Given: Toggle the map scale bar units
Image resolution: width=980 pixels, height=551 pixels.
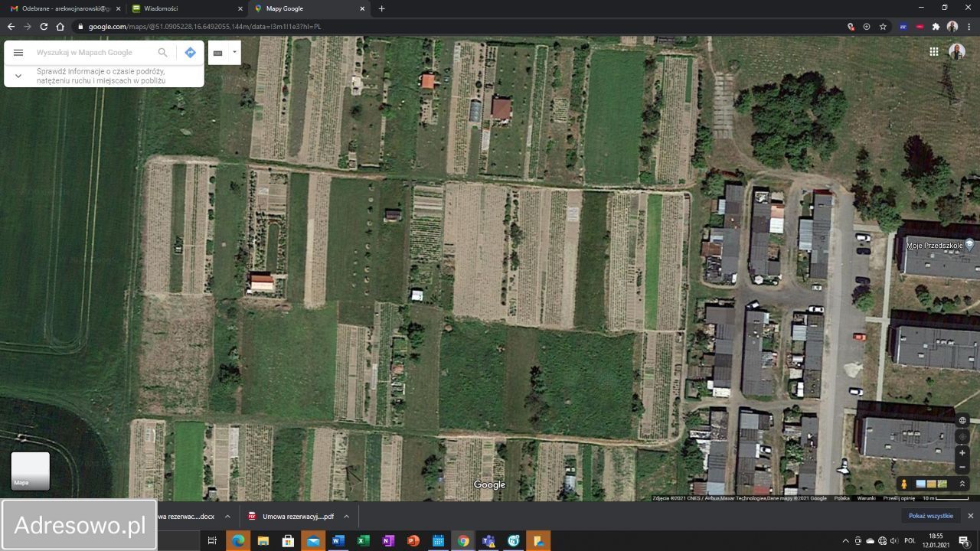Looking at the screenshot, I should (946, 498).
